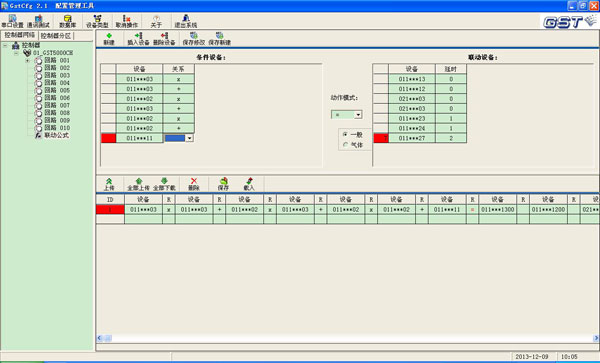600x363 pixels.
Task: Open the 设备类型 device type tool
Action: (97, 21)
